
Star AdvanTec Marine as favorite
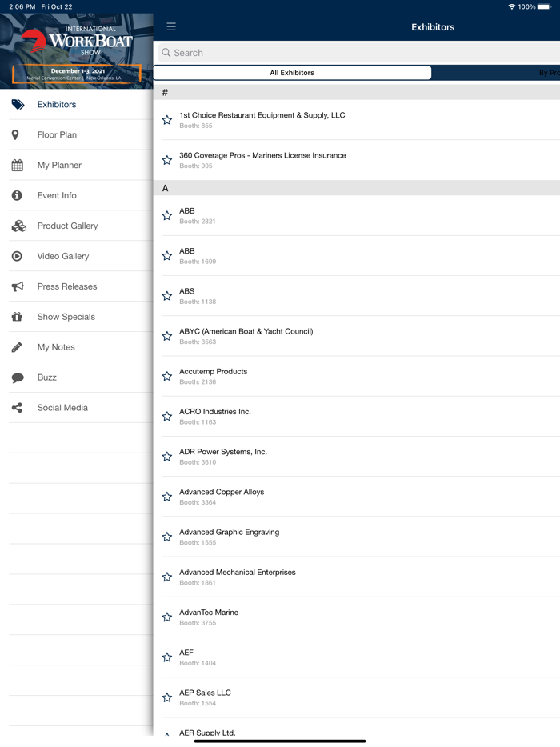click(167, 617)
